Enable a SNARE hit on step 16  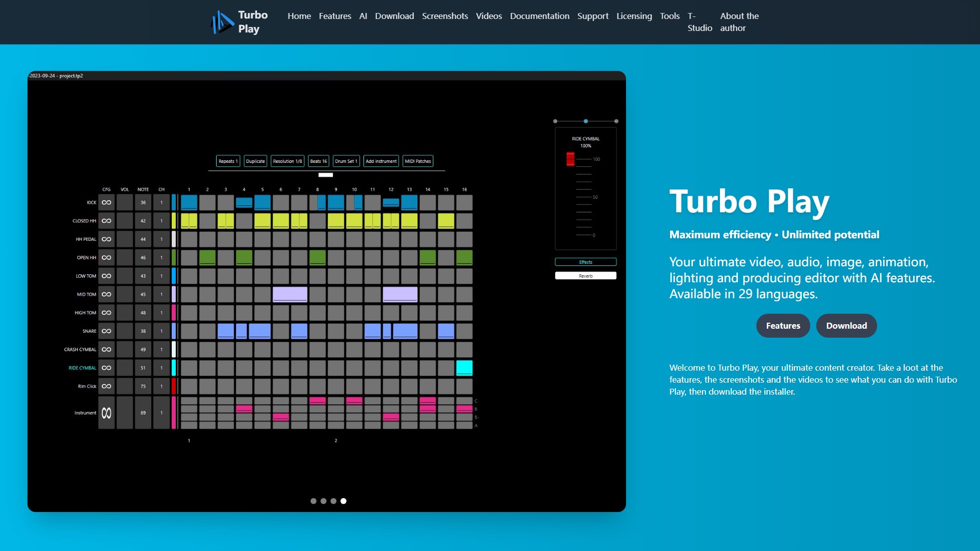pos(464,331)
